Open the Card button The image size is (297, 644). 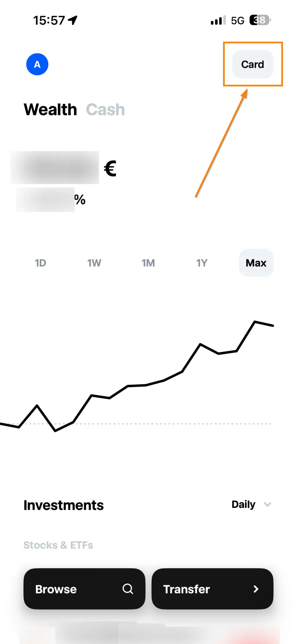252,64
